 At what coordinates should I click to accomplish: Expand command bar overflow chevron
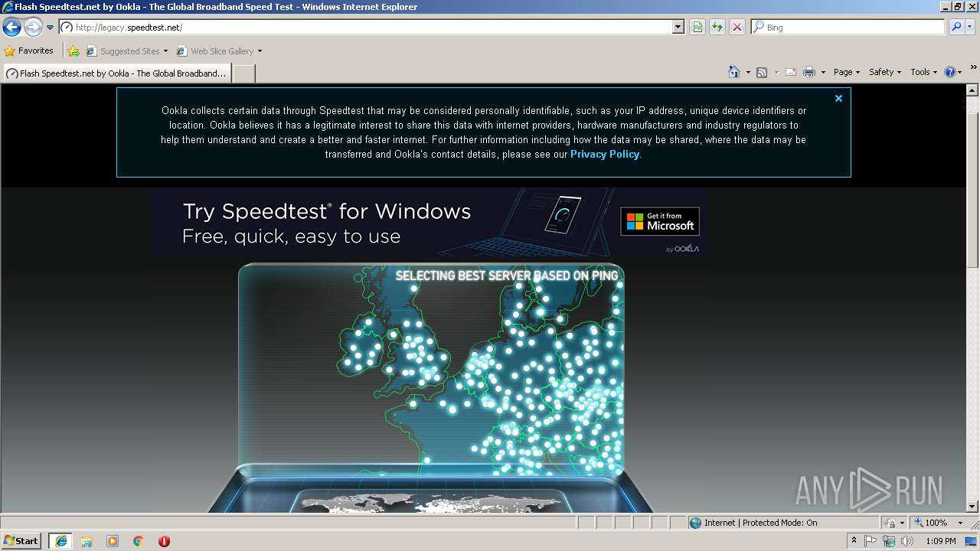click(974, 67)
